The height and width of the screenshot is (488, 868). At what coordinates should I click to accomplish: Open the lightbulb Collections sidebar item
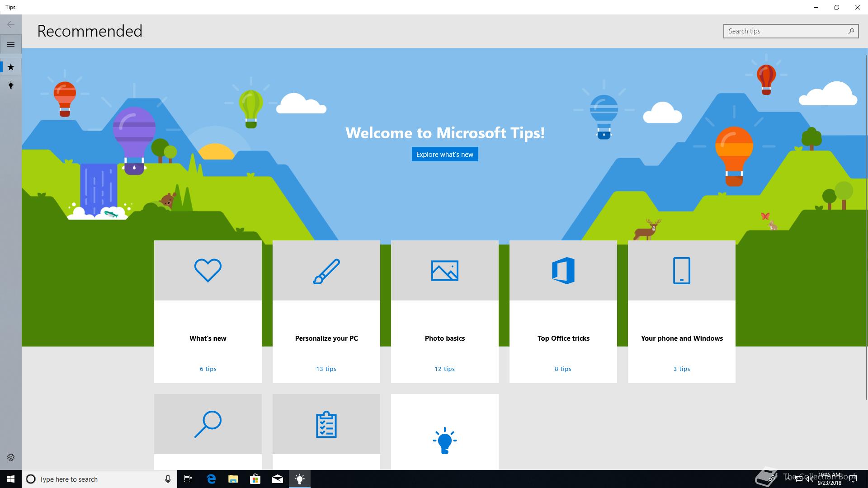(11, 85)
